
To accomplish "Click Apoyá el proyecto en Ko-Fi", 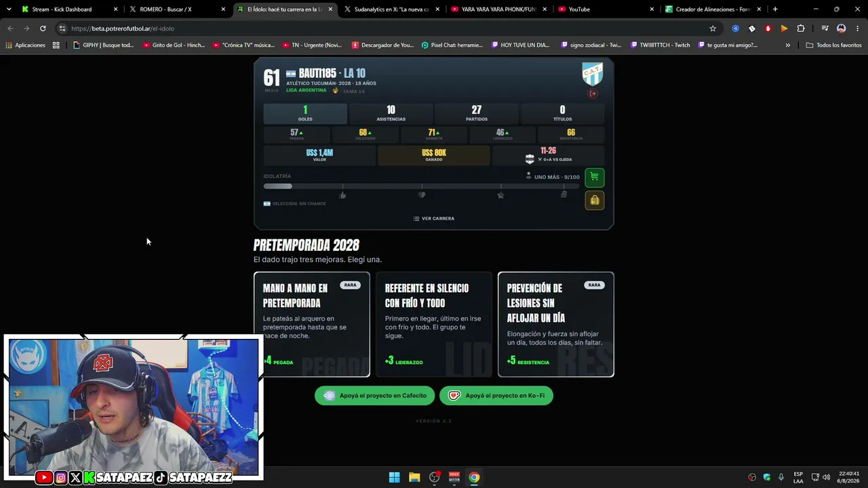I will pyautogui.click(x=496, y=396).
